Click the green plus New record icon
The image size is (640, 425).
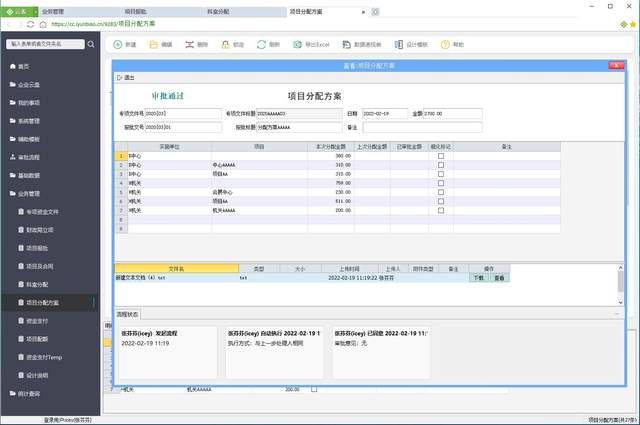click(x=118, y=45)
